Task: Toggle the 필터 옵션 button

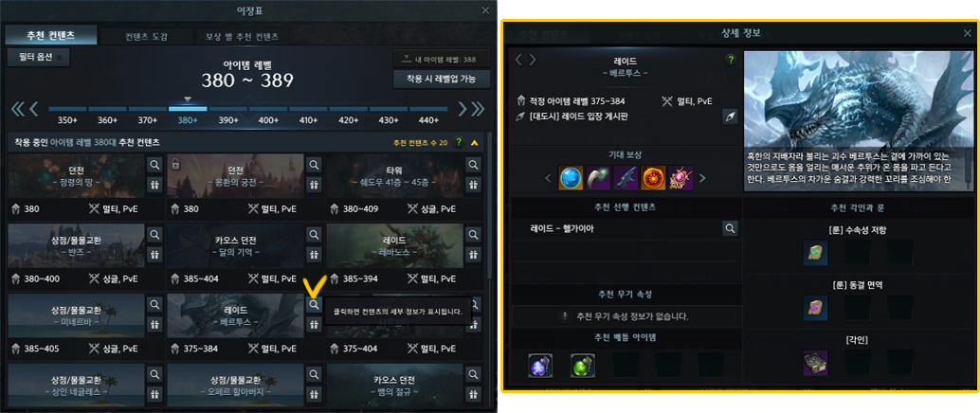Action: click(x=38, y=58)
